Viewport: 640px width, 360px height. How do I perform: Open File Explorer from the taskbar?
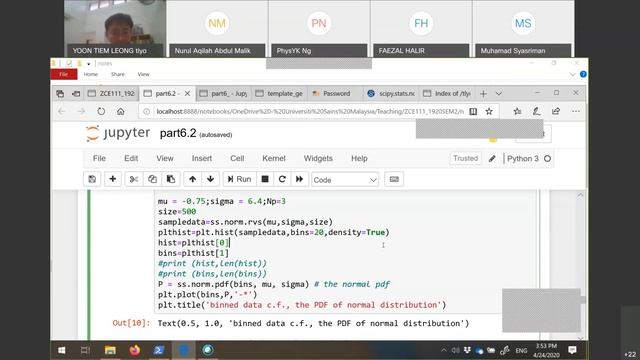click(x=110, y=350)
